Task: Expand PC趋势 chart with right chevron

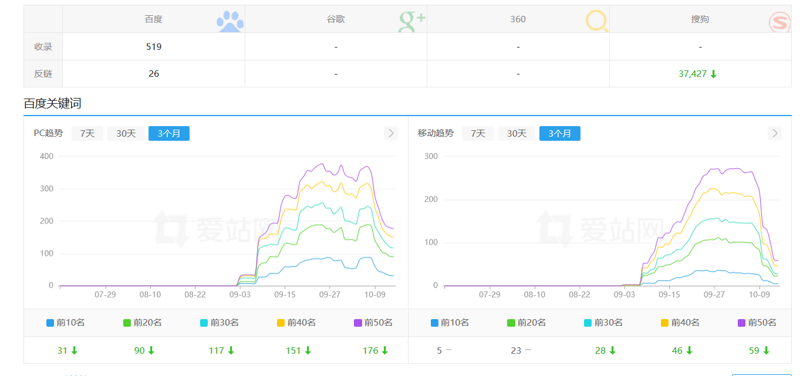Action: (391, 134)
